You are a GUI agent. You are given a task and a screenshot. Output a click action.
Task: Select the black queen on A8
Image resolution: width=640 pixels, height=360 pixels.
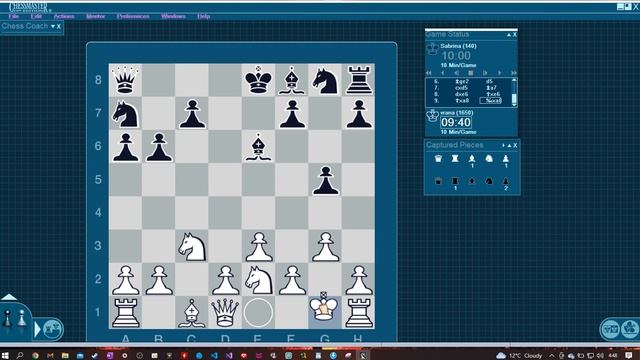click(125, 80)
